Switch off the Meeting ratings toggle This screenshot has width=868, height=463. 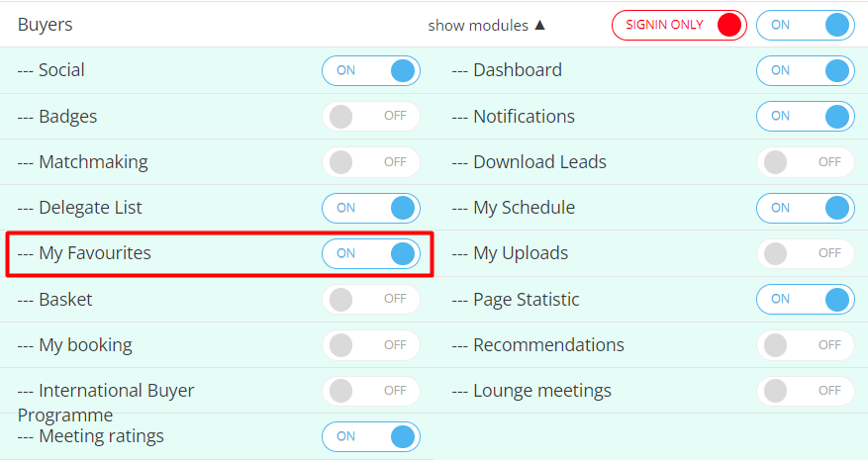[370, 436]
